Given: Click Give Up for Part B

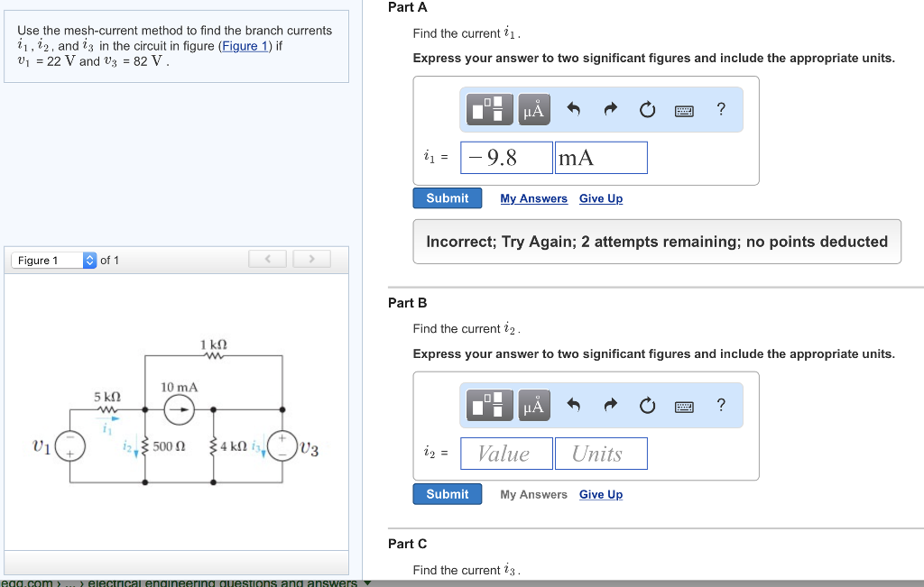Looking at the screenshot, I should 600,493.
